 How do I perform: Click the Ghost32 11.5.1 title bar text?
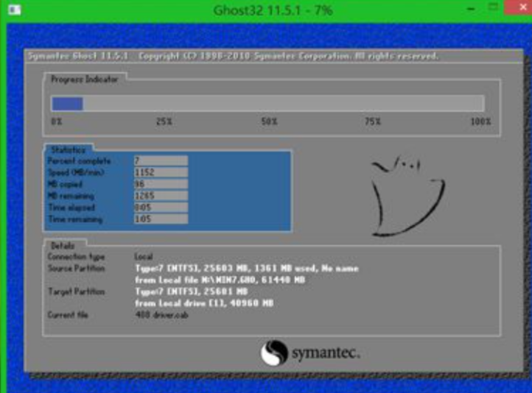tap(273, 10)
